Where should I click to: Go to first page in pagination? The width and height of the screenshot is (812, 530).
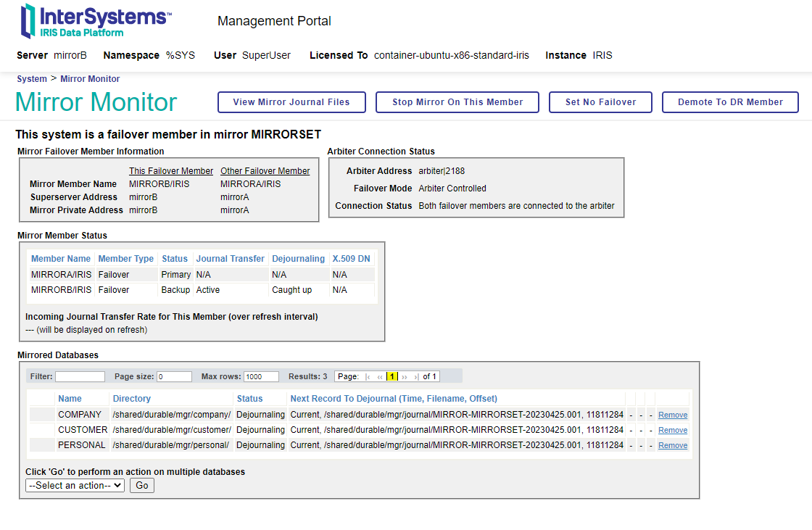point(368,377)
